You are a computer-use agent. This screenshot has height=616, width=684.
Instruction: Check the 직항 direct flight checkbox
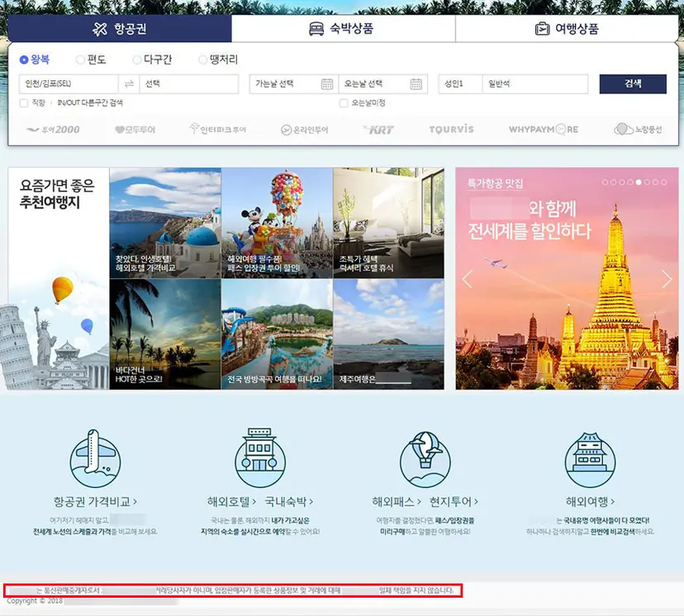tap(24, 103)
